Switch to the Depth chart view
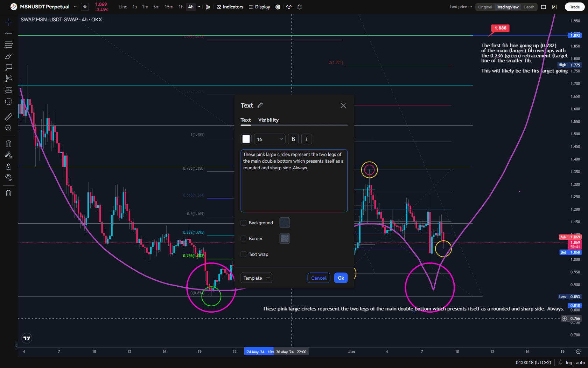588x368 pixels. (x=529, y=7)
